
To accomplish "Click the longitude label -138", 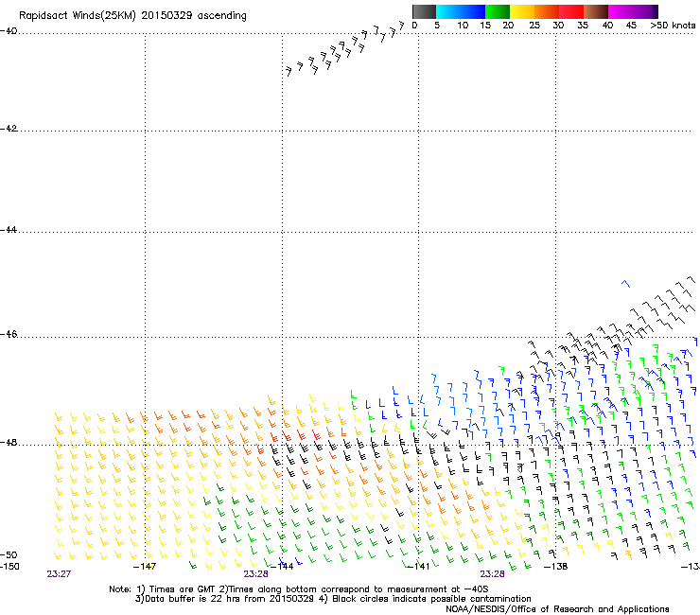I will [x=556, y=567].
